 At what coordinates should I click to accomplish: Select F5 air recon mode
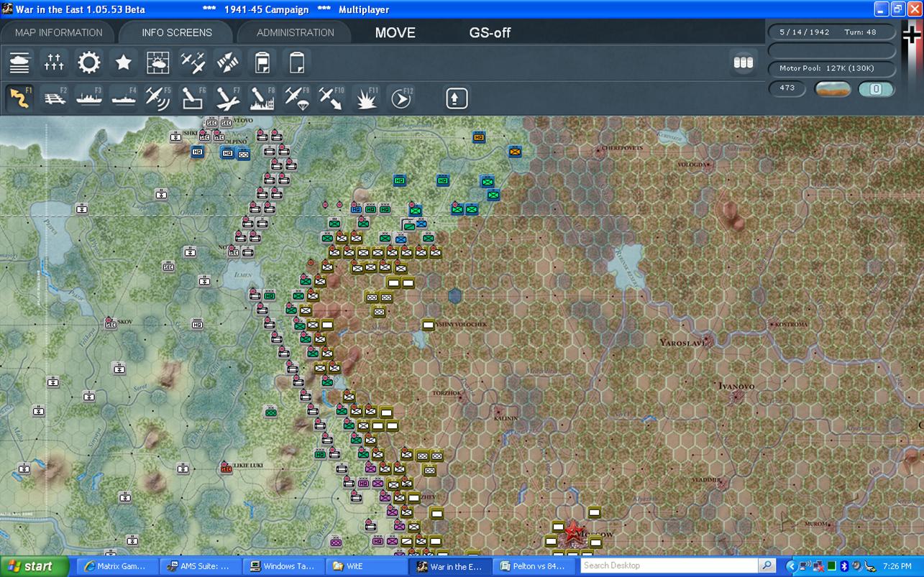point(158,98)
